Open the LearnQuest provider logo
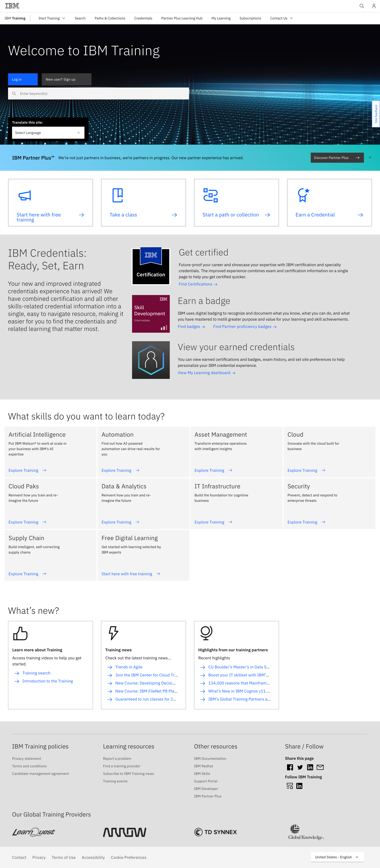The image size is (380, 868). pos(34,832)
